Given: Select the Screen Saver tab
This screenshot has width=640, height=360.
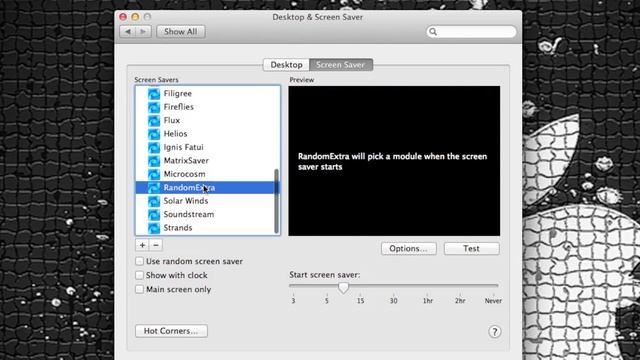Looking at the screenshot, I should [x=341, y=65].
